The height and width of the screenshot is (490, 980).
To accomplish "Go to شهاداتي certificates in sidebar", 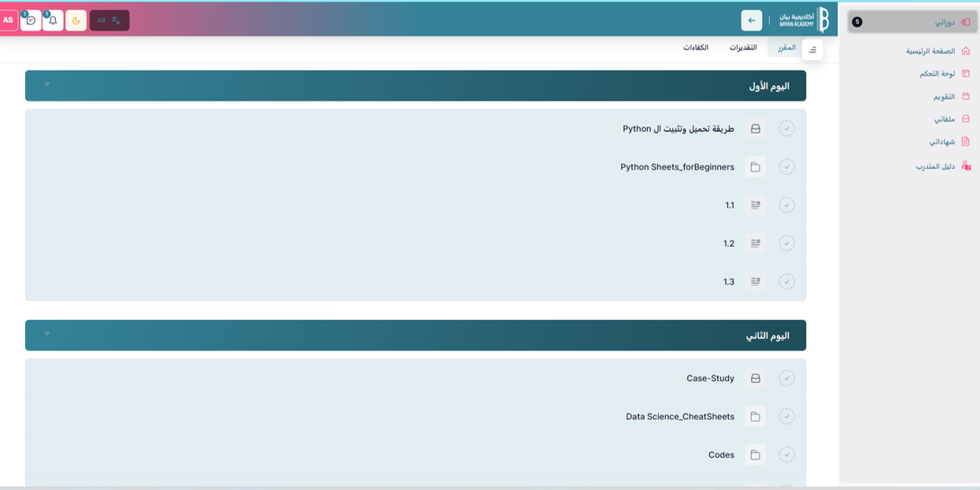I will click(941, 142).
